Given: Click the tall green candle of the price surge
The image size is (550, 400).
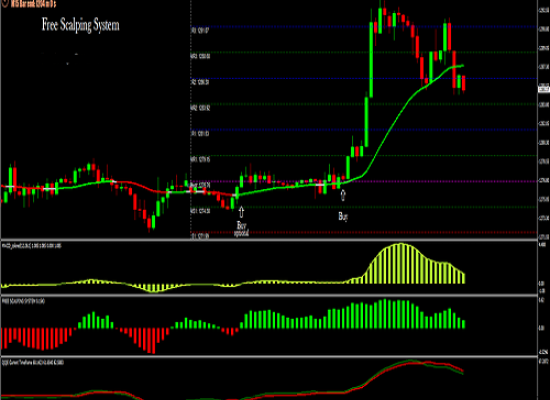Looking at the screenshot, I should (x=371, y=60).
